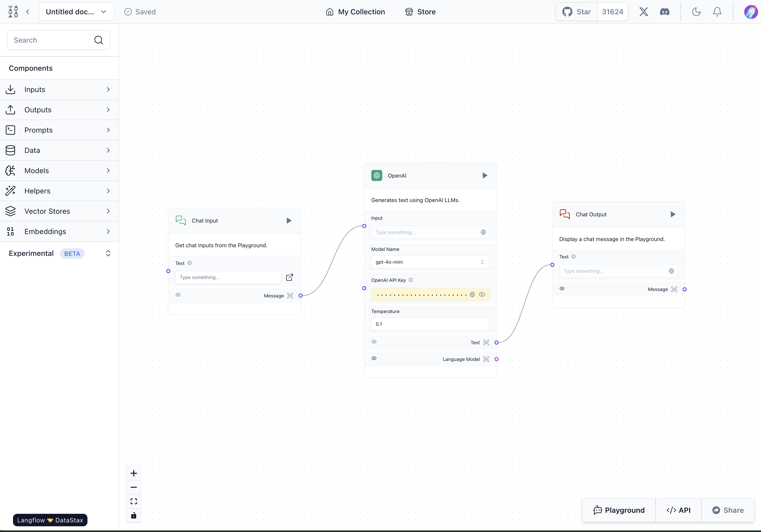The width and height of the screenshot is (761, 532).
Task: Open the X (Twitter) link
Action: [644, 12]
